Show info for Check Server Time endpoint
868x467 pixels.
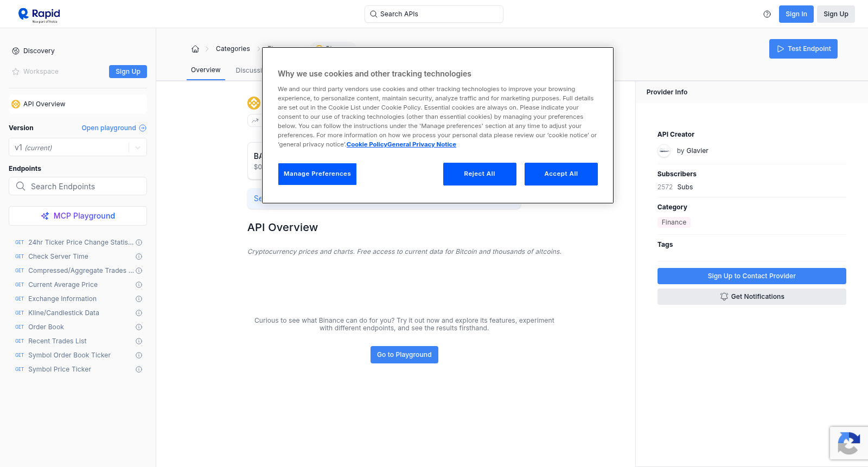click(139, 257)
